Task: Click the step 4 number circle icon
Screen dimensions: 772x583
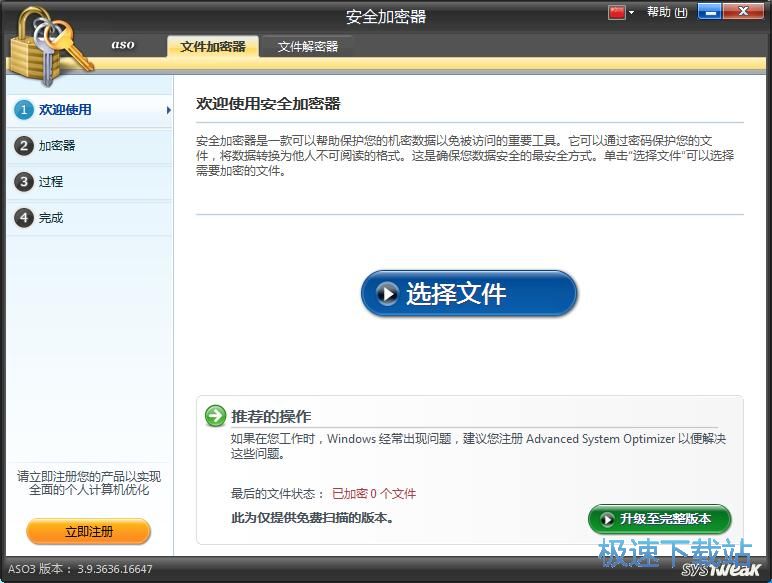Action: 24,218
